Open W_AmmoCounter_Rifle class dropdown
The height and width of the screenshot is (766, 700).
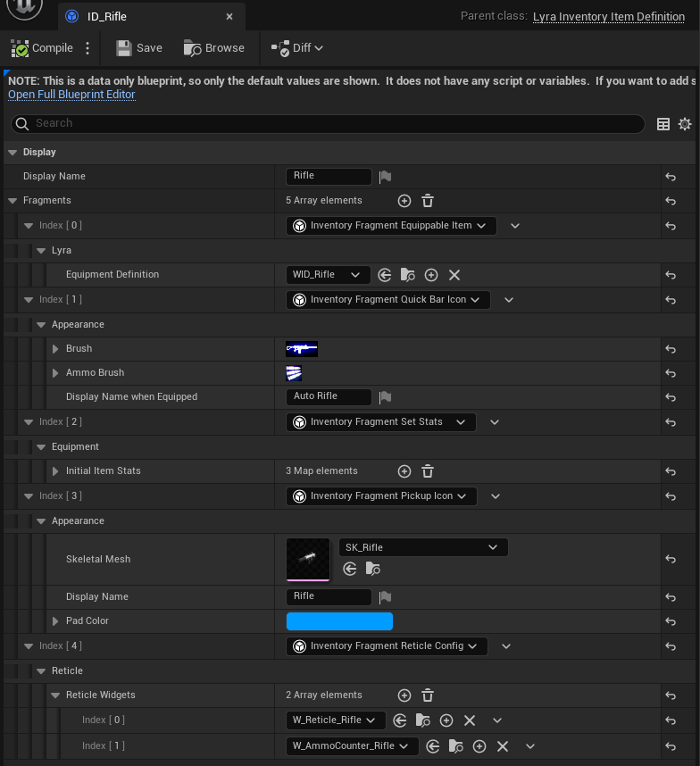[x=352, y=746]
